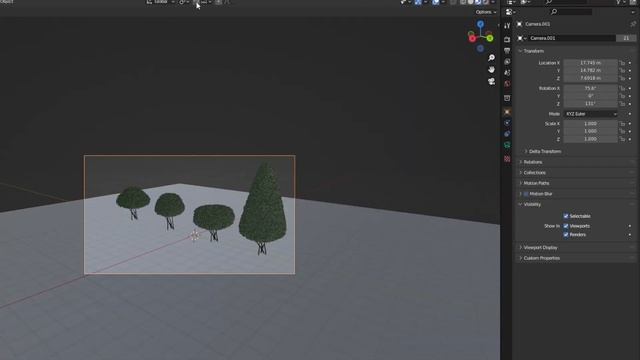Pin the properties editor with pin icon
Image resolution: width=640 pixels, height=360 pixels.
633,24
